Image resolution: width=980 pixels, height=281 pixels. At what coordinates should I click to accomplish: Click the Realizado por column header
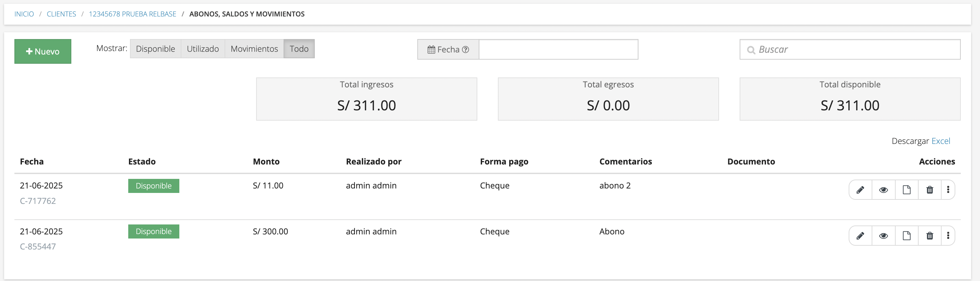[374, 162]
